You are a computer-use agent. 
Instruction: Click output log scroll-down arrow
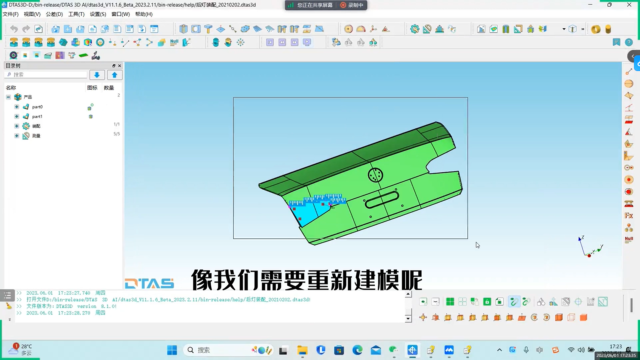[x=408, y=318]
